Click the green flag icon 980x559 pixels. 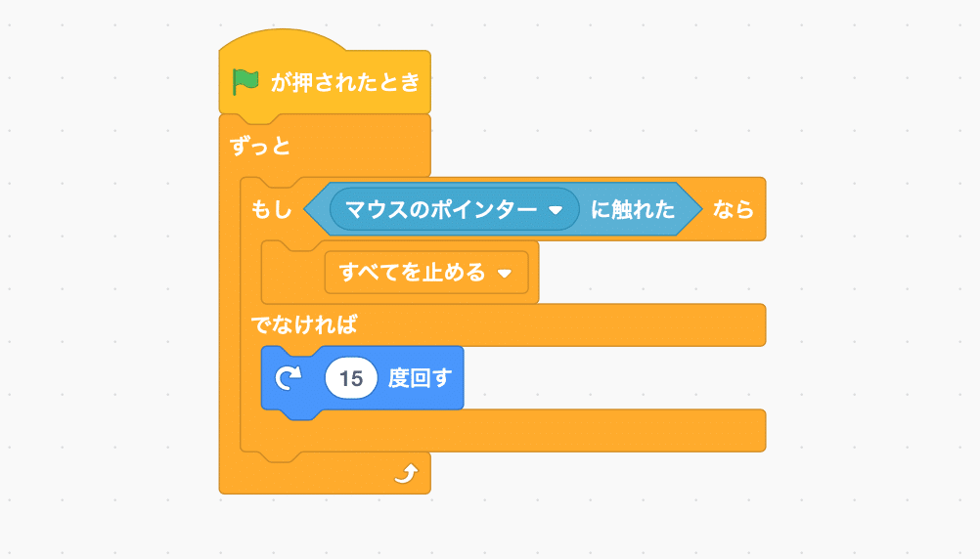(x=245, y=82)
